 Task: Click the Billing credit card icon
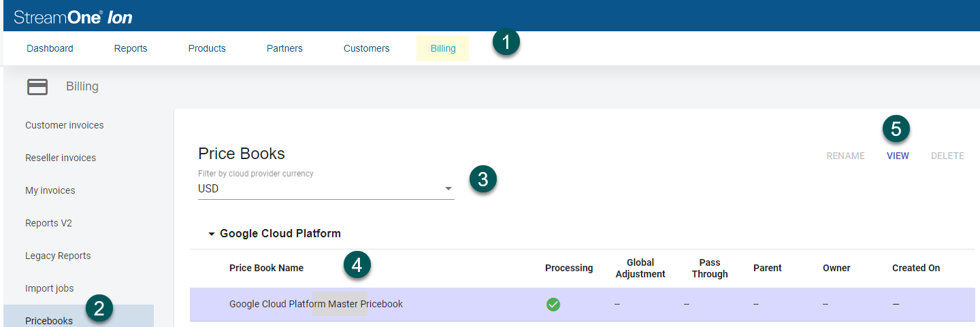click(x=37, y=87)
